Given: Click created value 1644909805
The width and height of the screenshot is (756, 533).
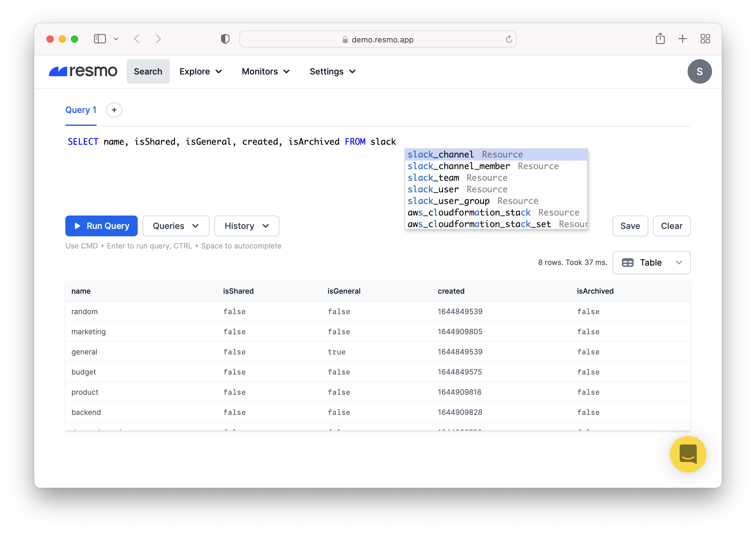Looking at the screenshot, I should tap(460, 332).
